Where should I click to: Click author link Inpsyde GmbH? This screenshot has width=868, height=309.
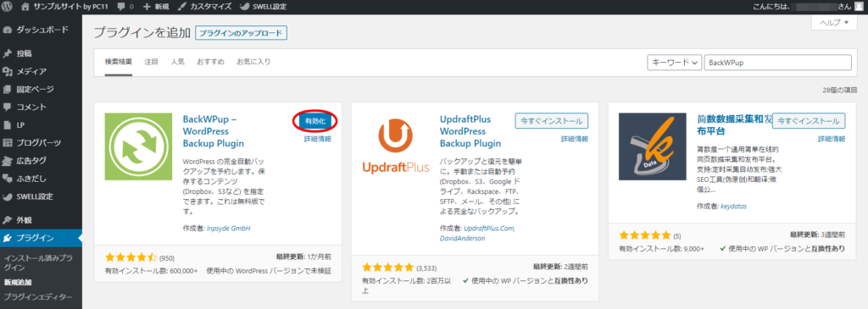(228, 229)
